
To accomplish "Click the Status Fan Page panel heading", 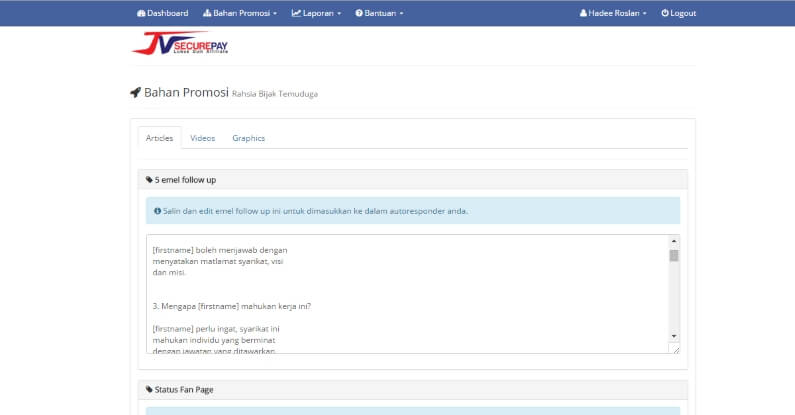I will tap(413, 390).
